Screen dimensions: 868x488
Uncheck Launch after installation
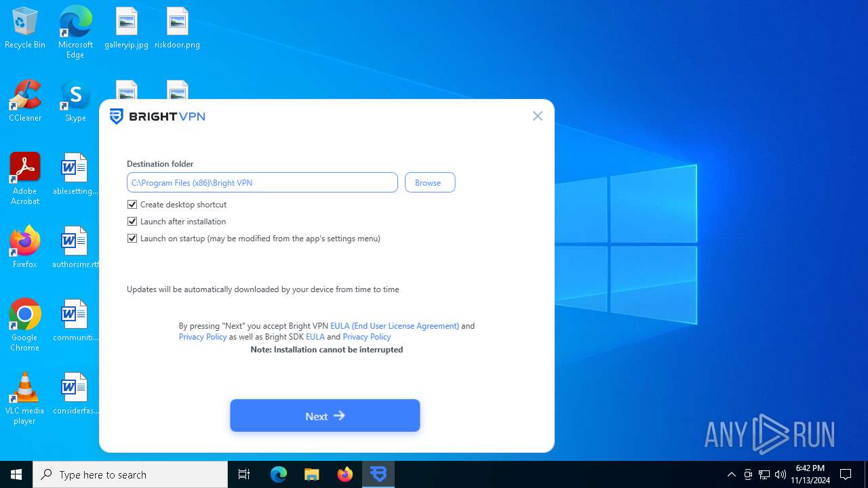point(132,221)
